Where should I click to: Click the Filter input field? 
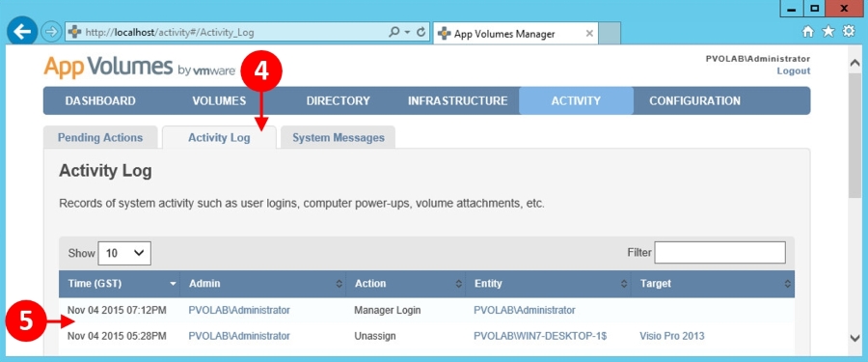point(719,253)
